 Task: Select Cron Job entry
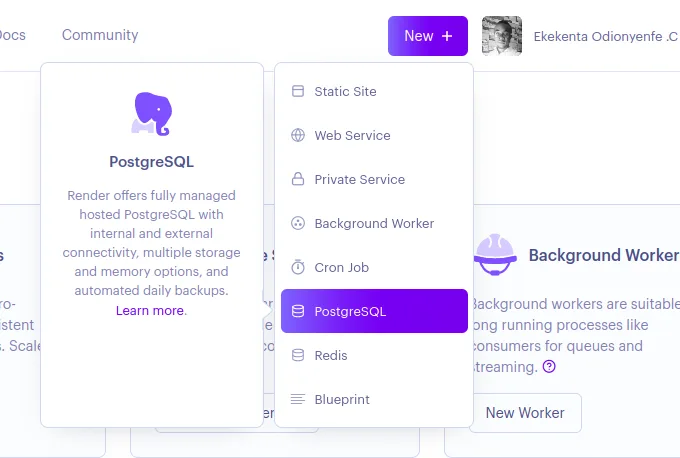(374, 267)
